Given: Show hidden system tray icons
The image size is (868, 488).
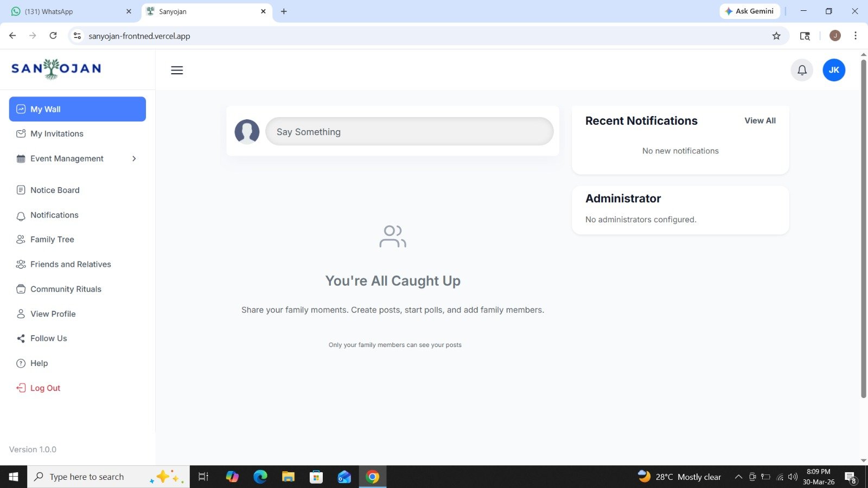Looking at the screenshot, I should coord(738,477).
